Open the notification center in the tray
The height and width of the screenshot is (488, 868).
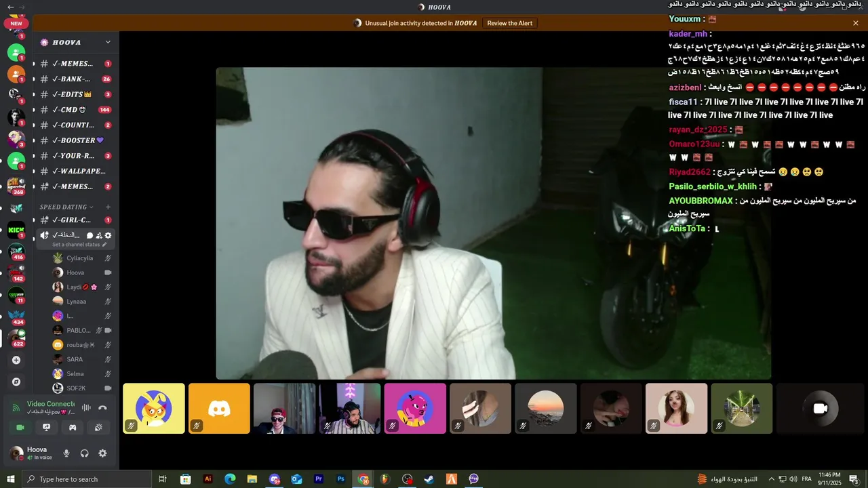(x=854, y=479)
